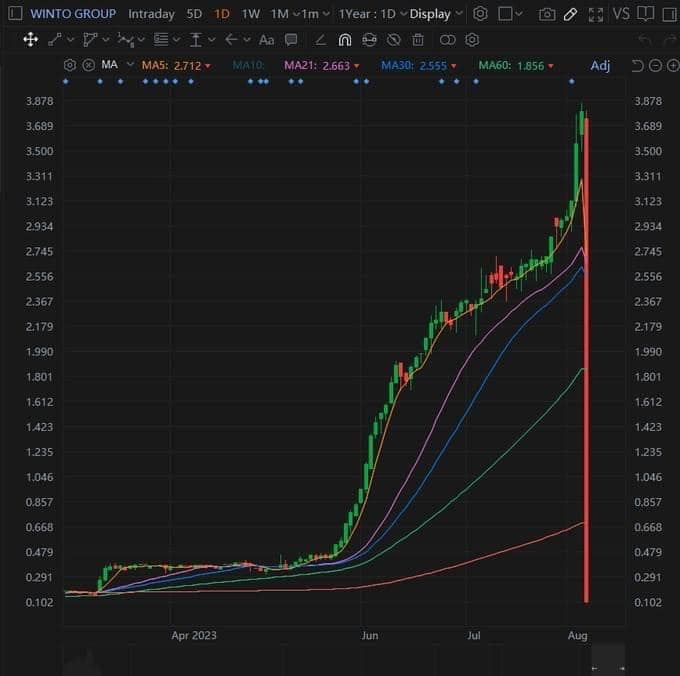Expand arrow tool options arrow
The width and height of the screenshot is (680, 676).
247,40
